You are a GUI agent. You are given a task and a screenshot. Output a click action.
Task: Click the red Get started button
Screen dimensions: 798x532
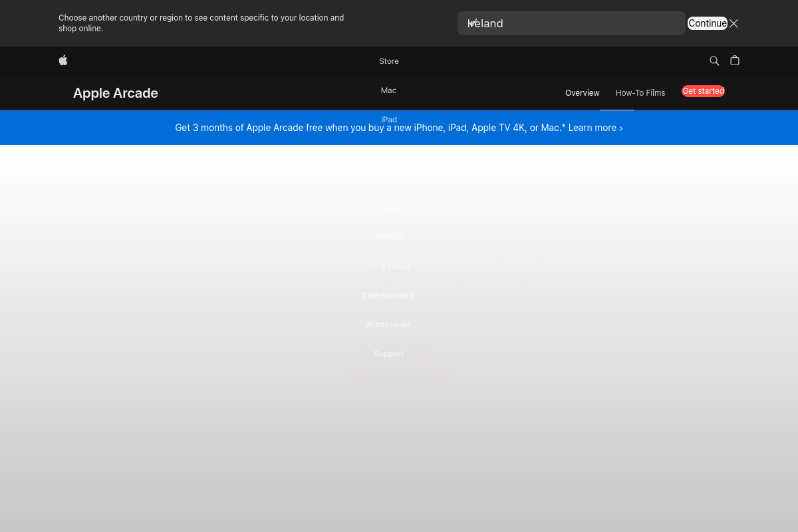(703, 91)
